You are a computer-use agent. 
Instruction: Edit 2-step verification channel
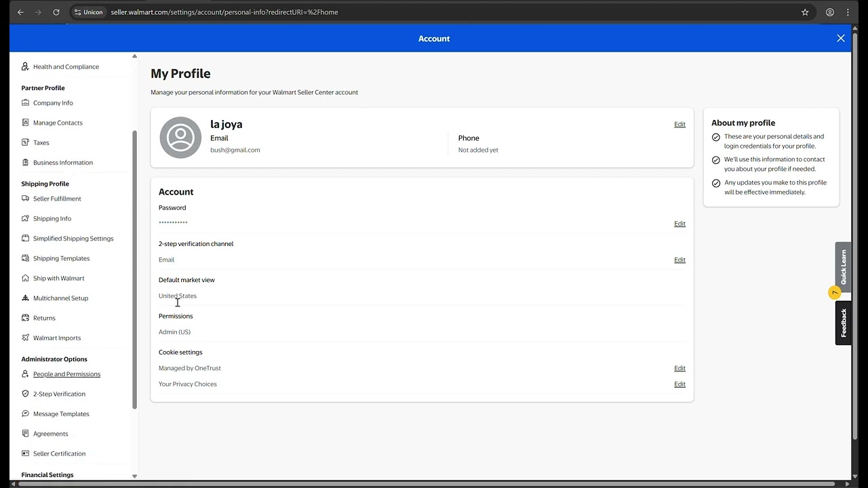coord(679,260)
